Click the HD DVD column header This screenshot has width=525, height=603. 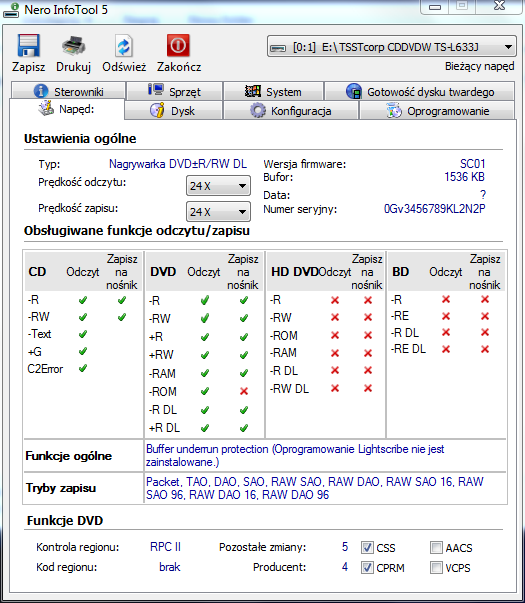tap(295, 272)
